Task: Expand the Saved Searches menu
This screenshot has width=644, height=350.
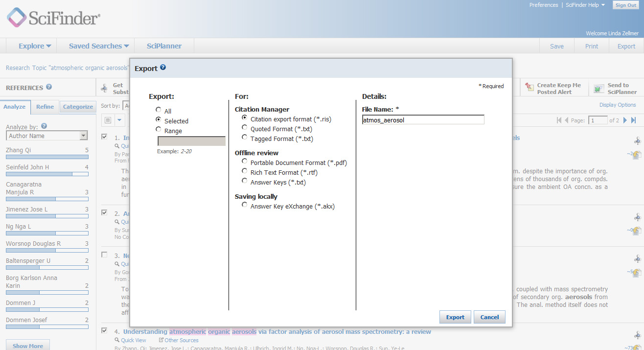Action: [x=95, y=46]
